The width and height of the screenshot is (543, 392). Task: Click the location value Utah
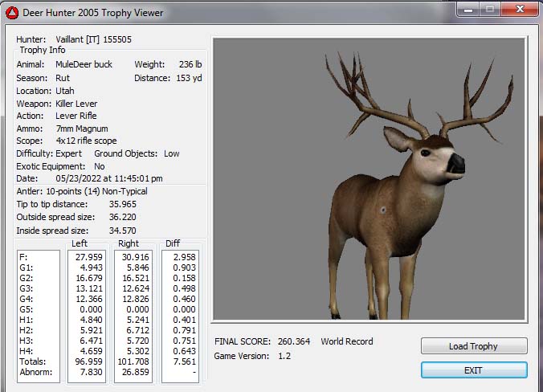[x=65, y=91]
